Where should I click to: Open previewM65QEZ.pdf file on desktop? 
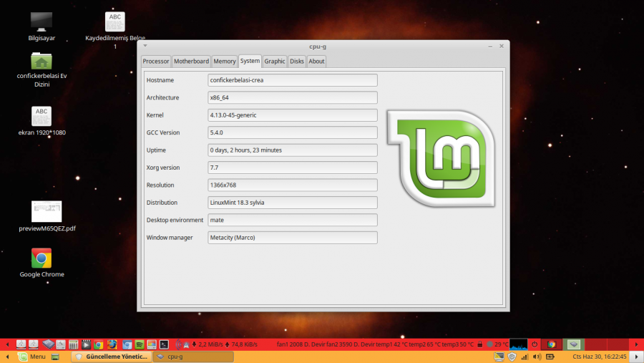[x=47, y=212]
